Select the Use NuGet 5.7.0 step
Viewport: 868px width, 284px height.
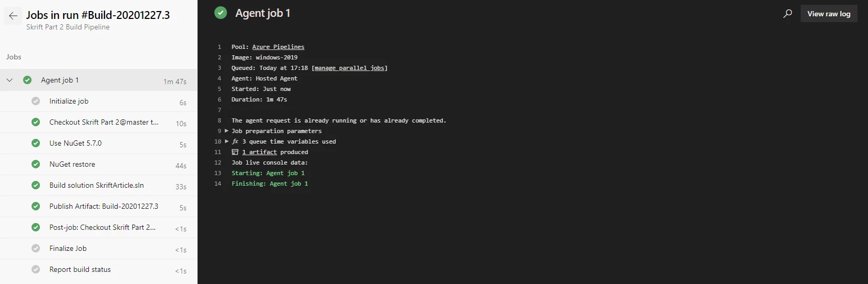coord(99,143)
